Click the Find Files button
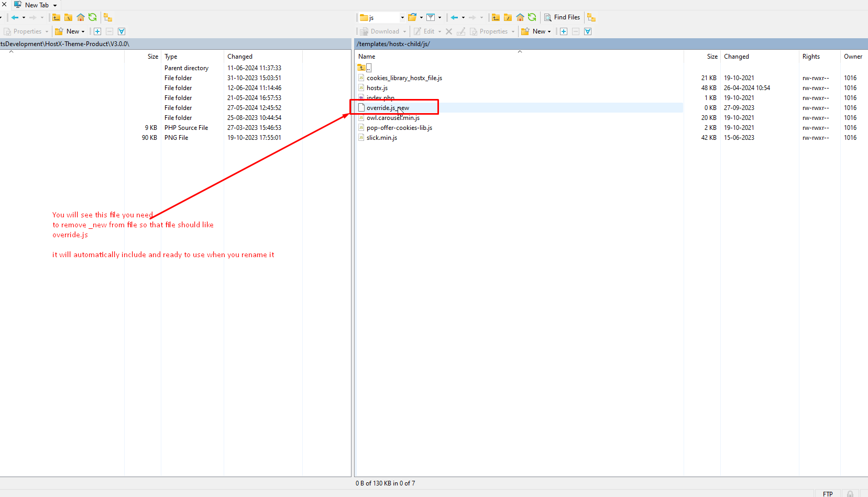This screenshot has height=497, width=868. tap(562, 17)
